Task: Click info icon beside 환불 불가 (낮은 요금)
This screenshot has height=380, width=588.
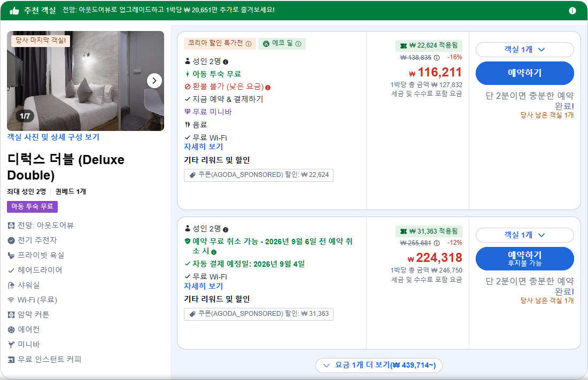Action: click(x=268, y=88)
